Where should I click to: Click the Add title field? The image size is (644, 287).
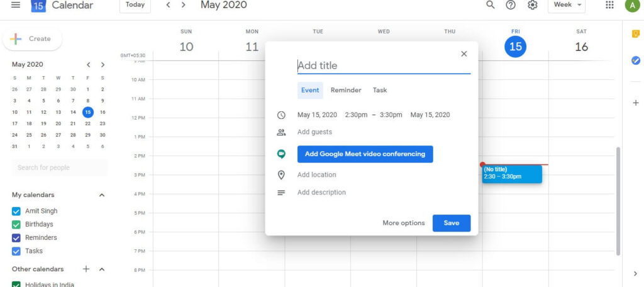coord(384,66)
